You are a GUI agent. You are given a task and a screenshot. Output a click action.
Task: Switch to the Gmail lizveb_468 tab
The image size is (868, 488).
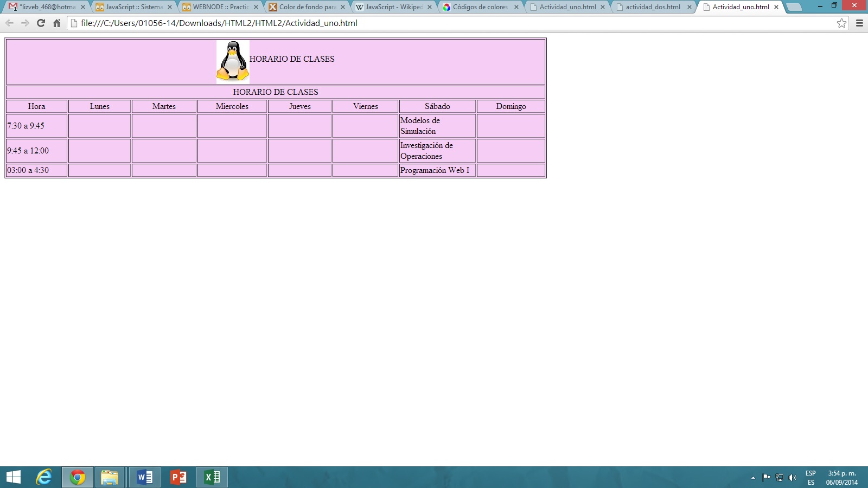(46, 7)
